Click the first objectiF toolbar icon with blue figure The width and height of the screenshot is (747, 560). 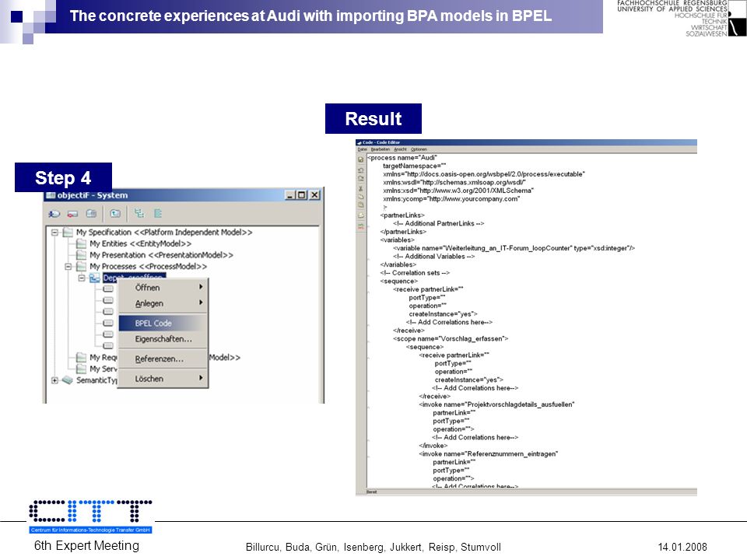pyautogui.click(x=54, y=214)
